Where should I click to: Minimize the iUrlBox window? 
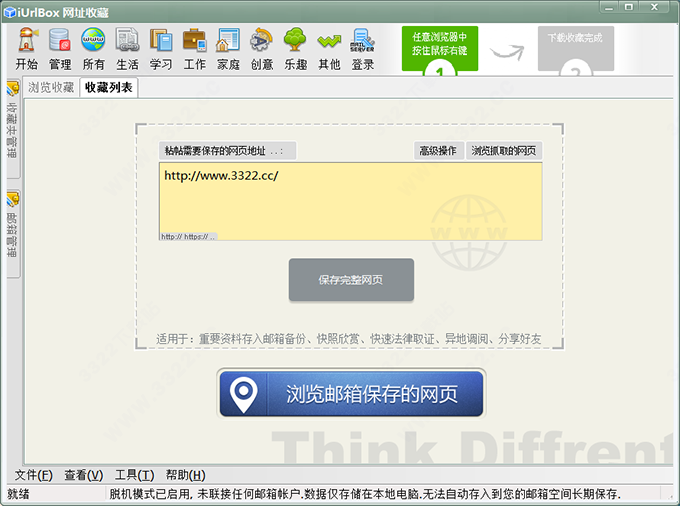[609, 7]
